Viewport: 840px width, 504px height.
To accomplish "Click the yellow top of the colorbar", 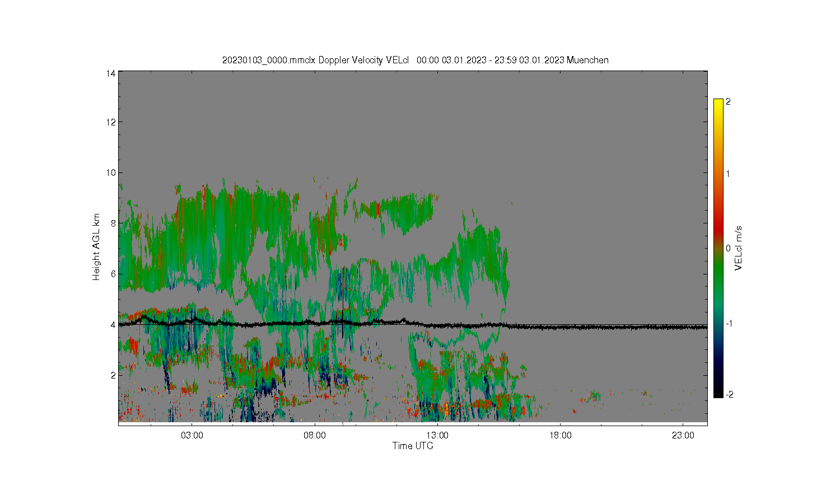I will [x=718, y=104].
